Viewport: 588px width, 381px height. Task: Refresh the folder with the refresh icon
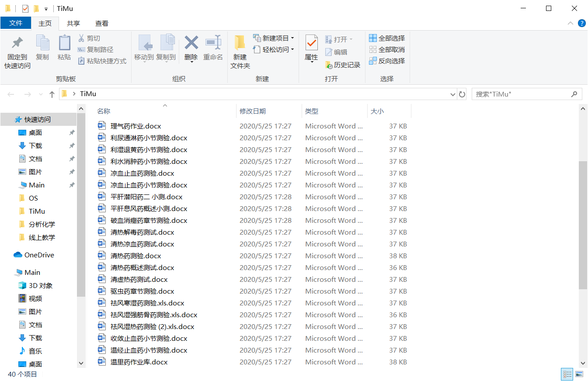coord(462,94)
